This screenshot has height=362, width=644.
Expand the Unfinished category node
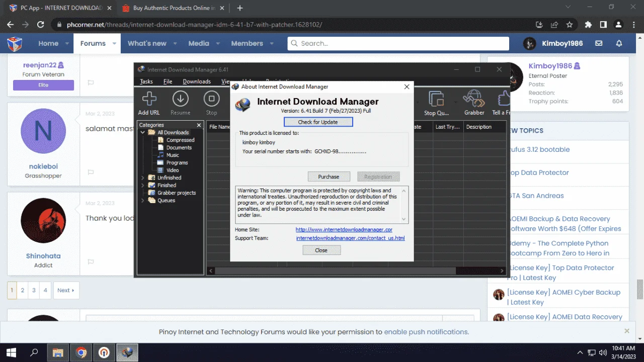click(143, 177)
